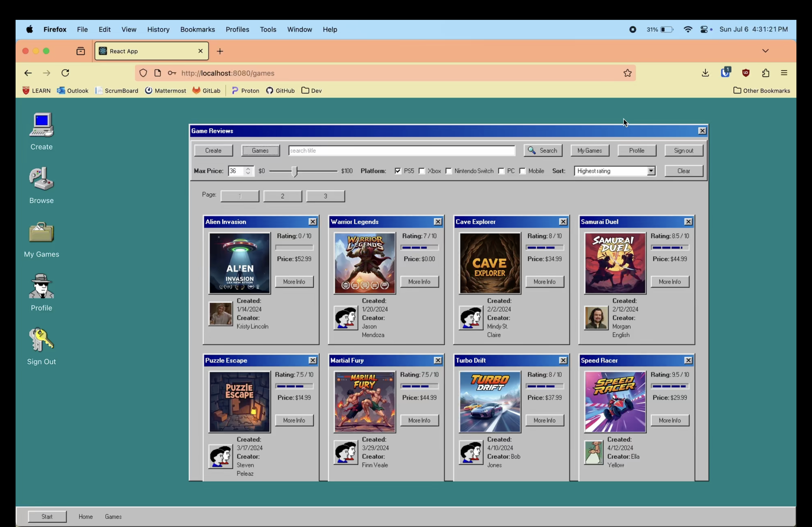Check the Xbox platform checkbox
Viewport: 812px width, 527px height.
point(422,171)
